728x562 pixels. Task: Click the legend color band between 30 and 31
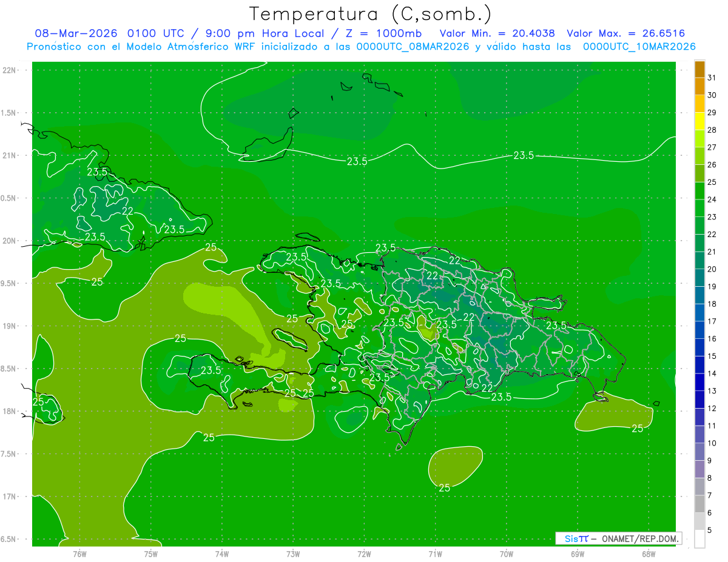(x=699, y=87)
